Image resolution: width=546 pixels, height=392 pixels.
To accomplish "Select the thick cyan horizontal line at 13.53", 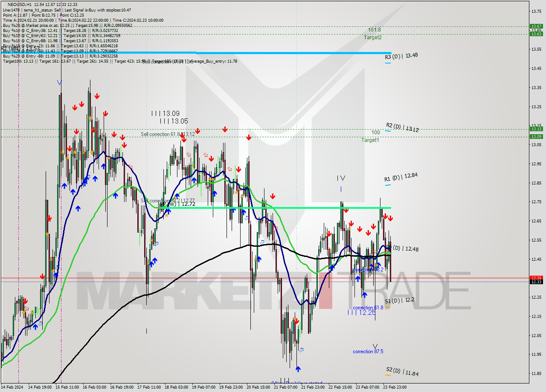I will (196, 53).
